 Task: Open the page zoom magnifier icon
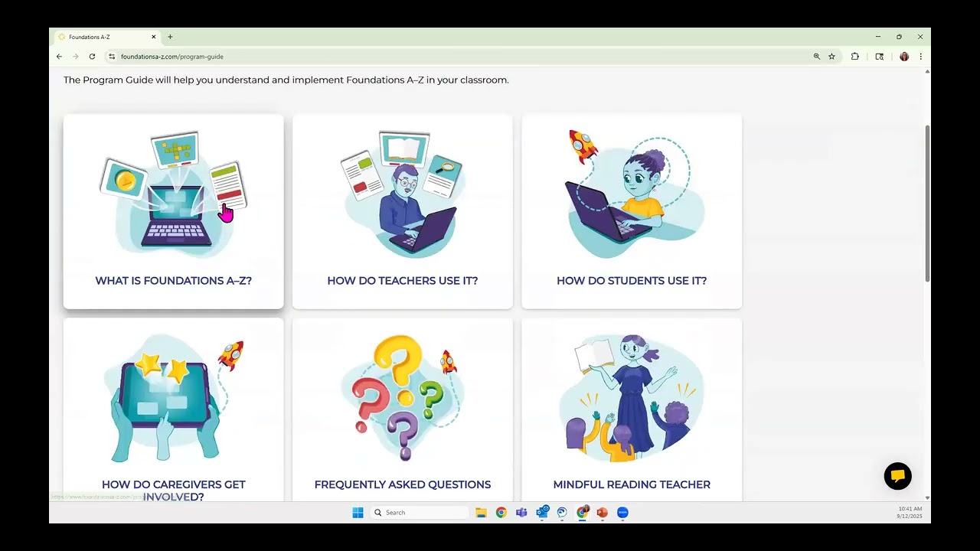817,57
